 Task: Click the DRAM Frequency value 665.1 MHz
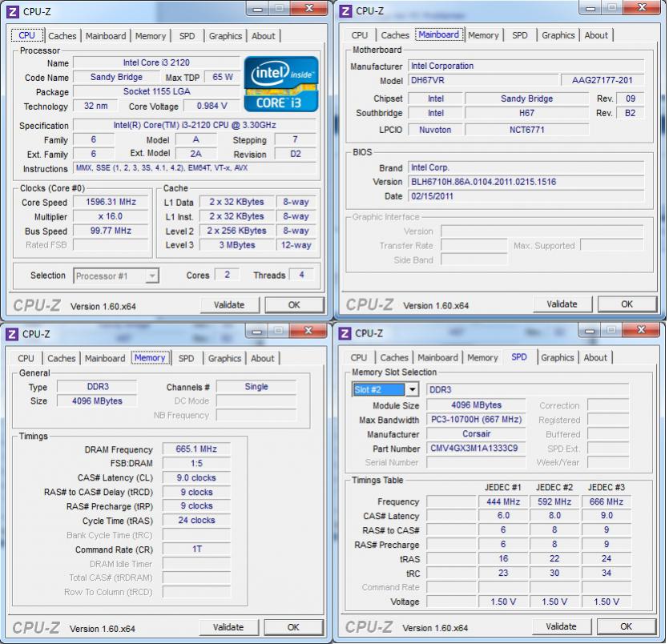coord(196,449)
